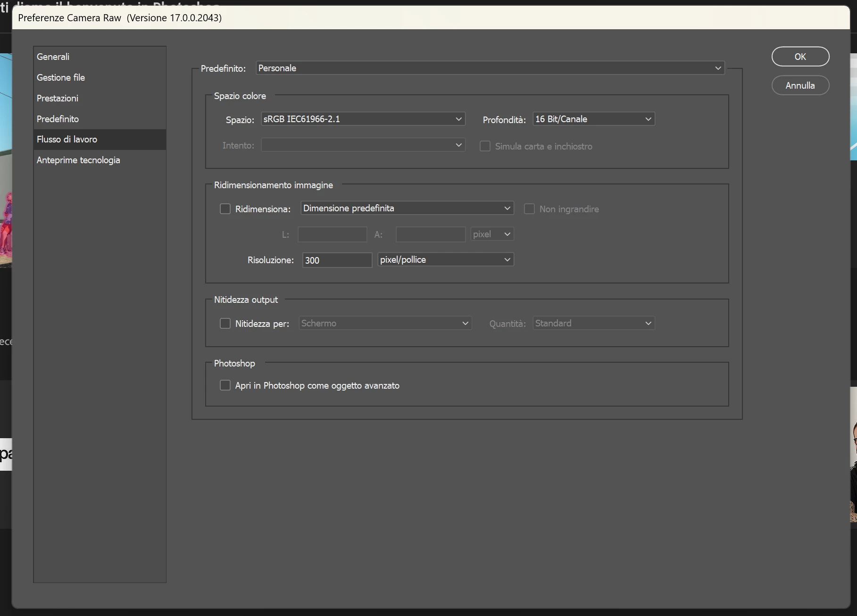Viewport: 857px width, 616px height.
Task: Click the Photoshop group label
Action: point(234,363)
